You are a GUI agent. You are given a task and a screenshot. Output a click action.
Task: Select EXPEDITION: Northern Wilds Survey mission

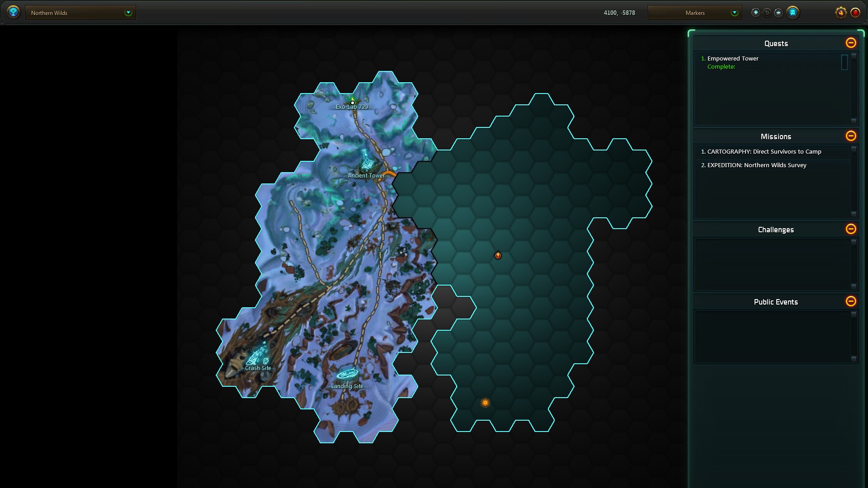[x=756, y=165]
